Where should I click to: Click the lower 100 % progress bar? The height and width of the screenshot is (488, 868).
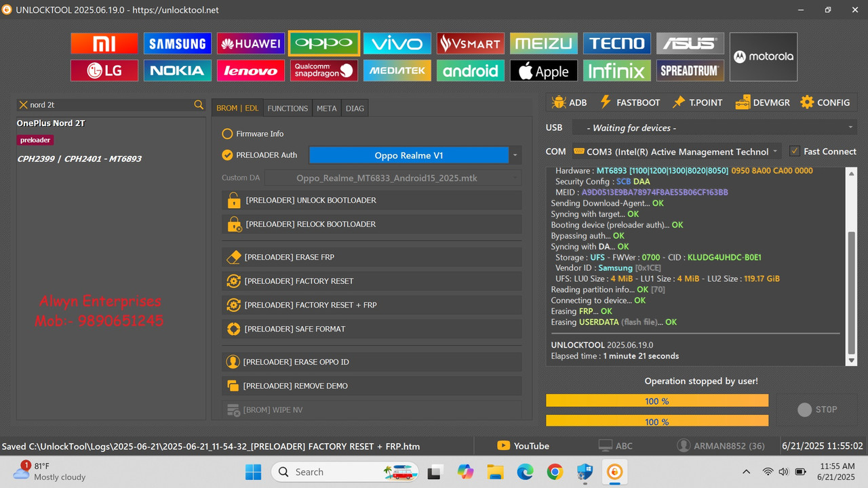click(x=657, y=421)
